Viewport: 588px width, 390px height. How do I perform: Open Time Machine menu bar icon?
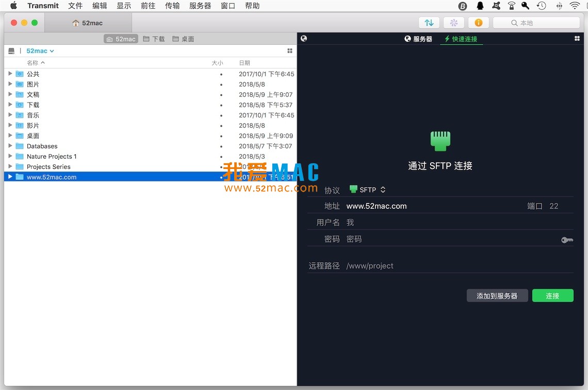(x=541, y=6)
